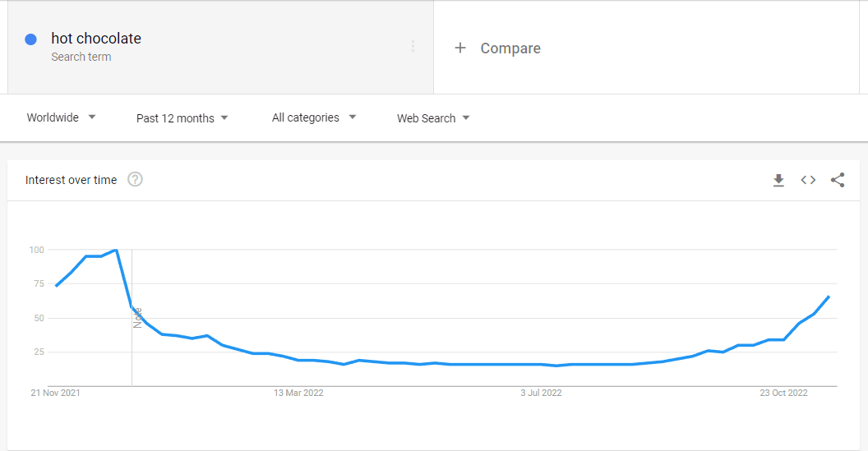Open the Past 12 months time range
The width and height of the screenshot is (868, 451).
click(182, 117)
